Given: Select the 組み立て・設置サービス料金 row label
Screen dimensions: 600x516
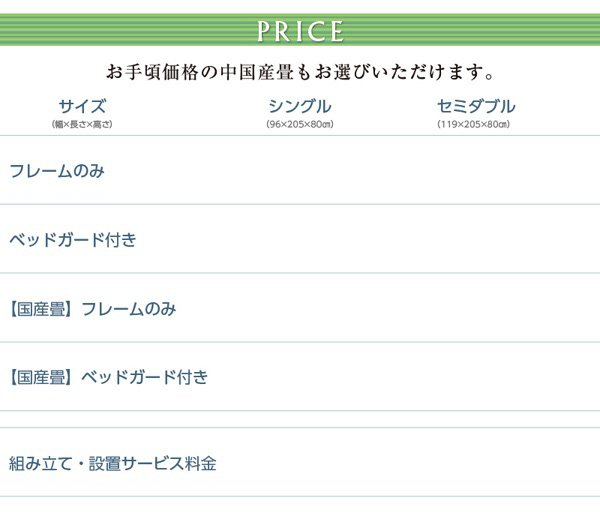Looking at the screenshot, I should click(x=112, y=464).
